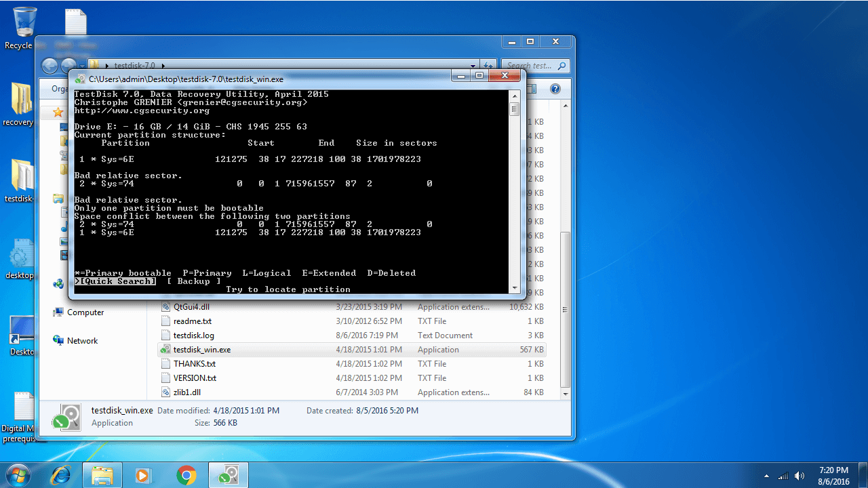Select the desktop settings file icon

click(x=20, y=258)
